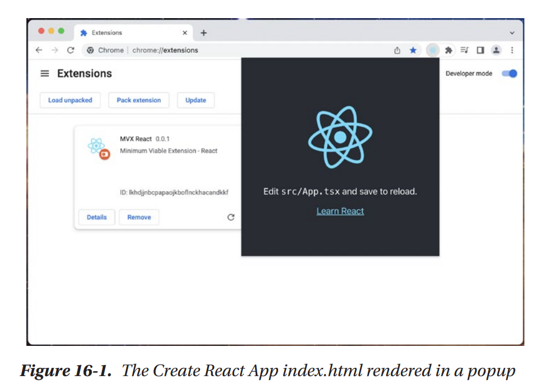Screen dimensions: 542x392
Task: Click the bookmark star icon
Action: click(x=413, y=50)
